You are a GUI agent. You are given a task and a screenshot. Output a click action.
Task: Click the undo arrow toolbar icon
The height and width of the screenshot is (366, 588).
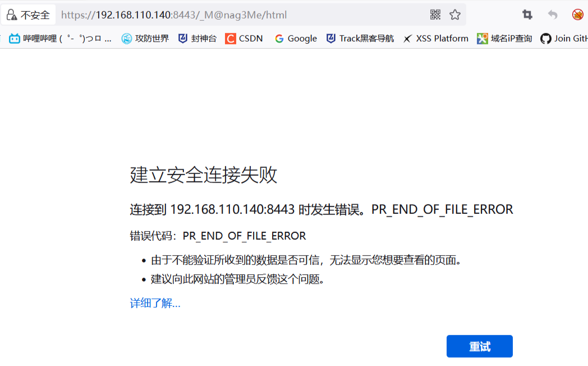pos(553,15)
